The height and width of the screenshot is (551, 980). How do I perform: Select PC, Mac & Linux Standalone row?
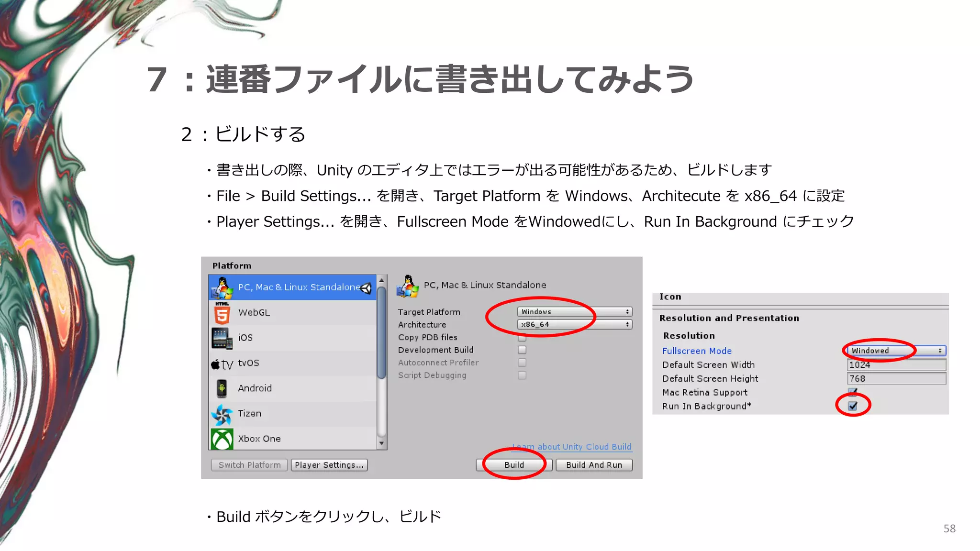[293, 287]
